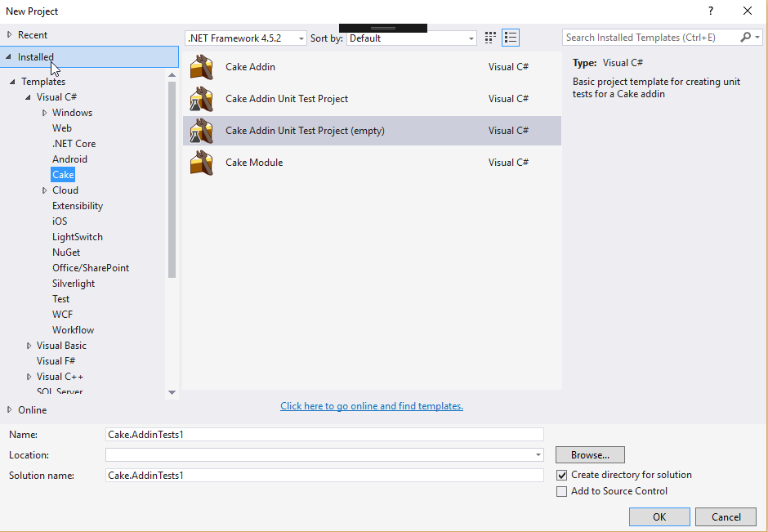The width and height of the screenshot is (768, 532).
Task: Select the Extensibility category
Action: click(x=78, y=206)
